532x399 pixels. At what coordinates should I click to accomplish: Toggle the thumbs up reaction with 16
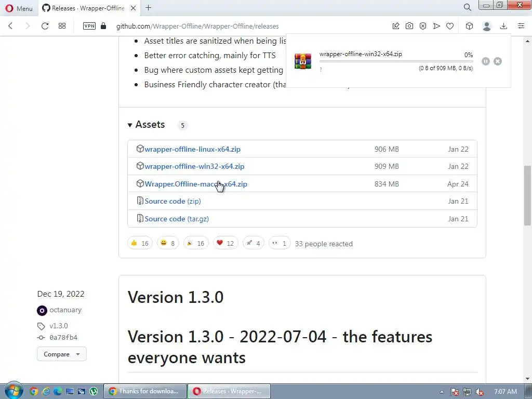(140, 243)
